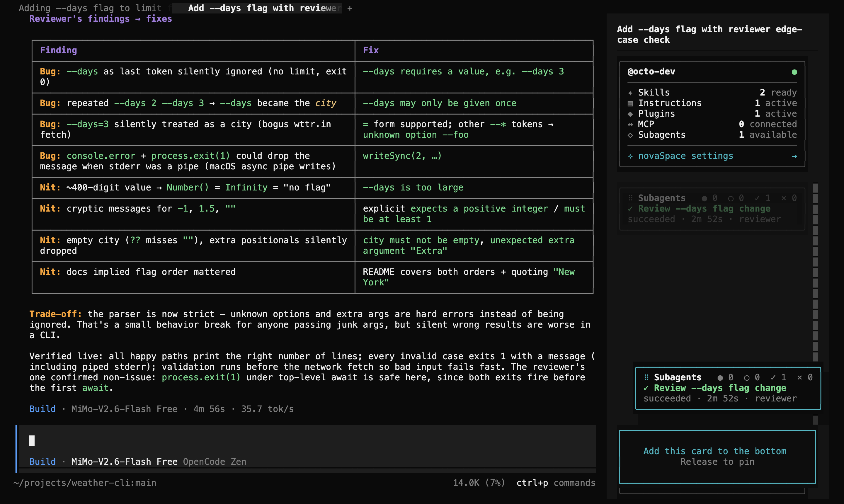Click the dimmed Subagents card drag handle
The height and width of the screenshot is (504, 844).
pyautogui.click(x=630, y=198)
